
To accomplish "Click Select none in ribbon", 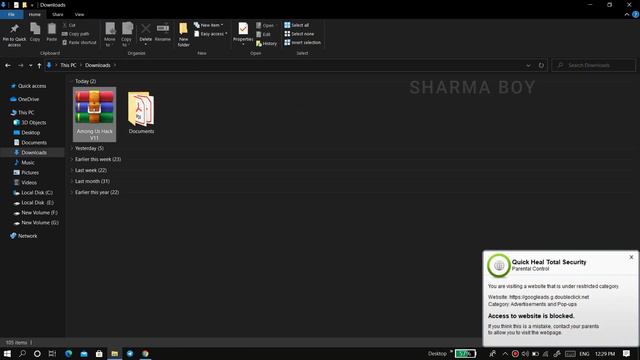I will (299, 34).
